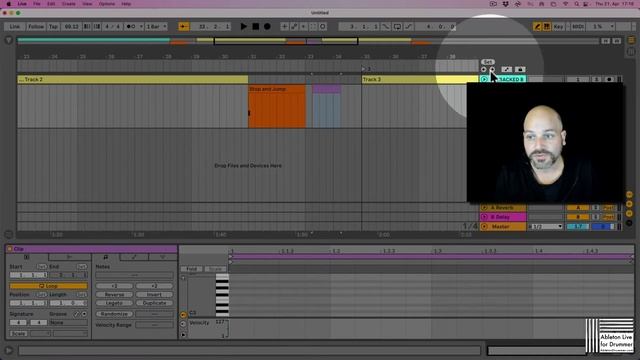Toggle the Session Record circle button

tap(323, 27)
